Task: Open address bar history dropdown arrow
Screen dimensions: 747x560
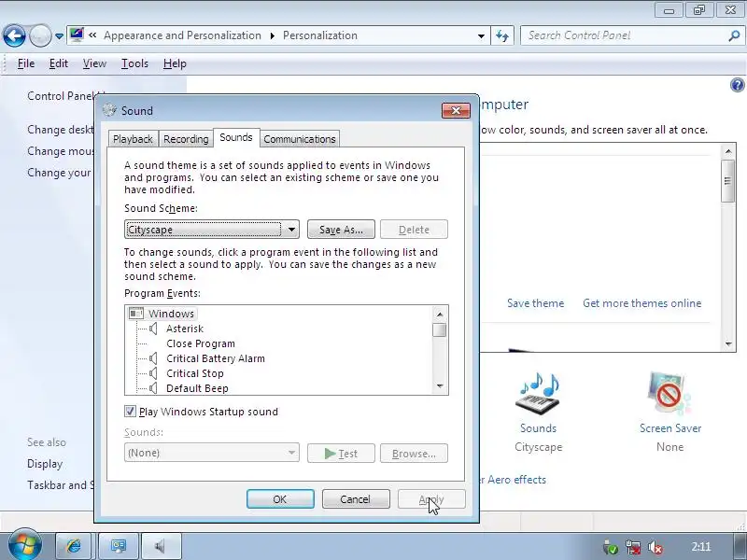Action: point(481,36)
